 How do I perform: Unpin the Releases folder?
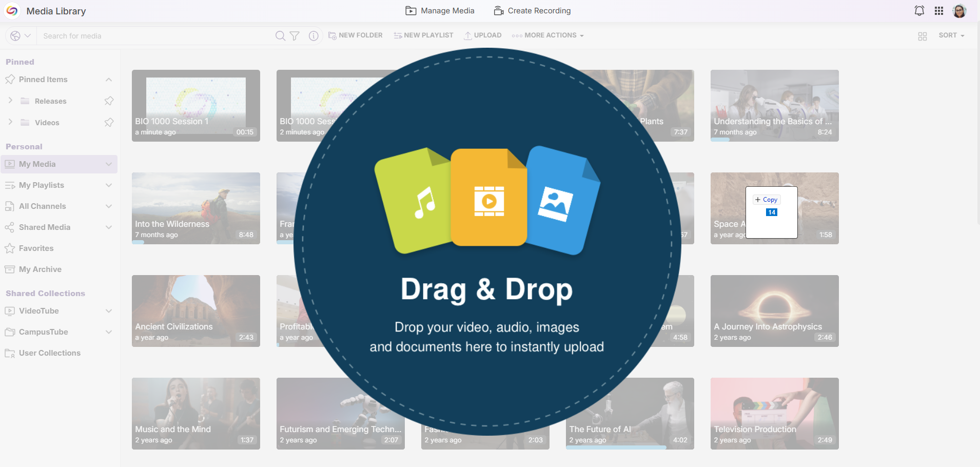[109, 101]
